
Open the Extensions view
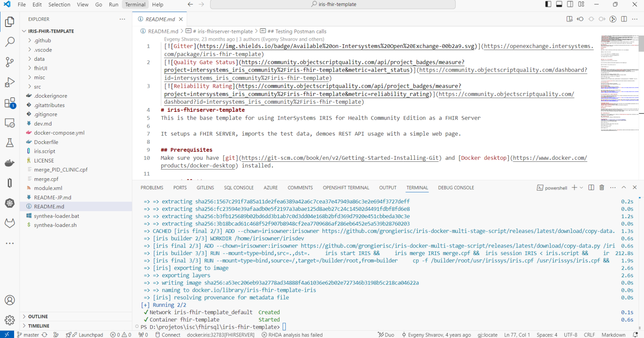click(10, 103)
